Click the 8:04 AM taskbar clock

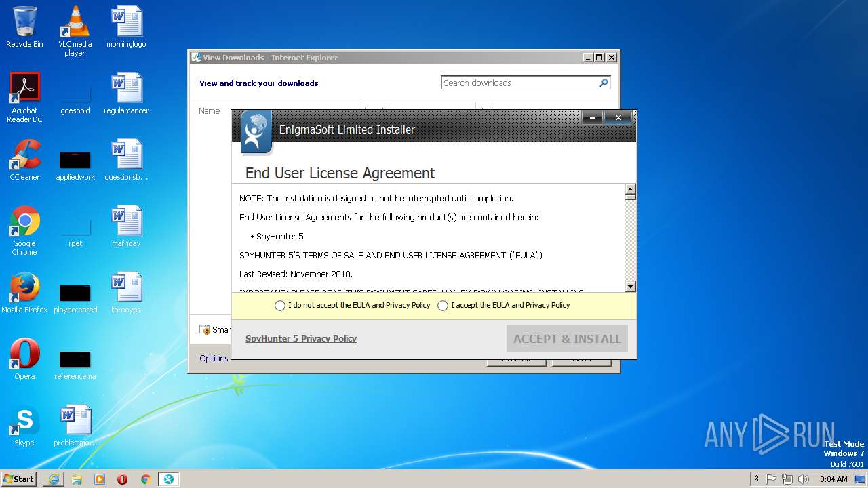[x=833, y=479]
